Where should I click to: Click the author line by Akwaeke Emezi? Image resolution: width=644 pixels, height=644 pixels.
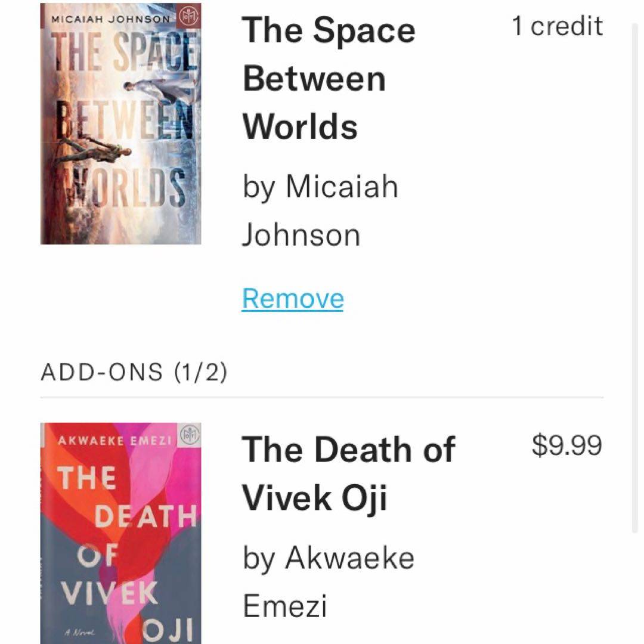pos(328,581)
